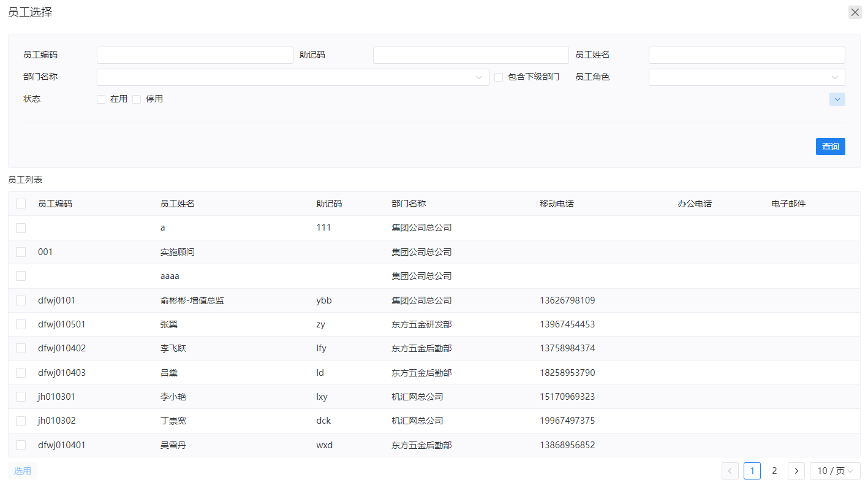Viewport: 868px width, 485px height.
Task: Close the 员工选择 dialog
Action: pyautogui.click(x=855, y=12)
